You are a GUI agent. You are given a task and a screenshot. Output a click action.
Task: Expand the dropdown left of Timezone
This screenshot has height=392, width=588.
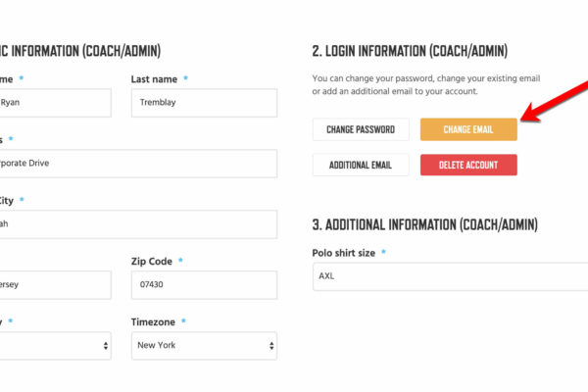pyautogui.click(x=54, y=346)
